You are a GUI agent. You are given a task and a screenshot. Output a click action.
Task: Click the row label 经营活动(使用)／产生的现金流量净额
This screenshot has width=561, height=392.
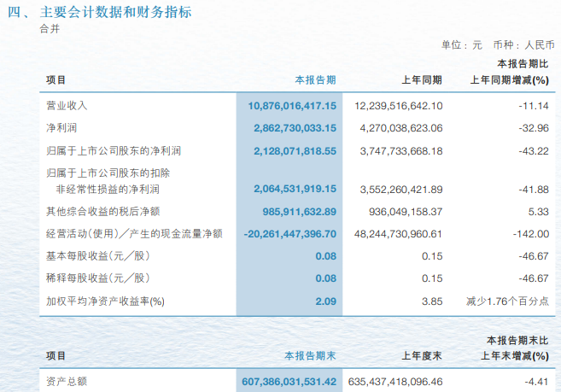134,234
